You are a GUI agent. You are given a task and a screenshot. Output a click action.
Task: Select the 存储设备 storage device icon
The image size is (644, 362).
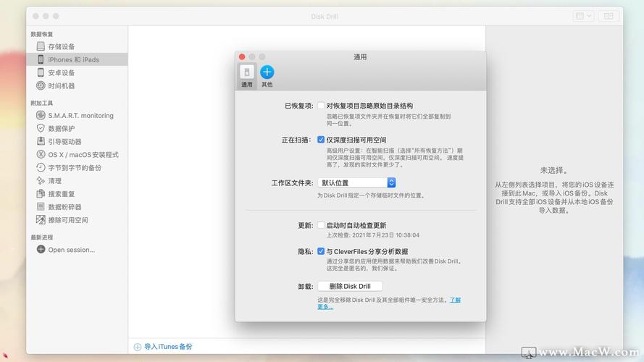41,46
